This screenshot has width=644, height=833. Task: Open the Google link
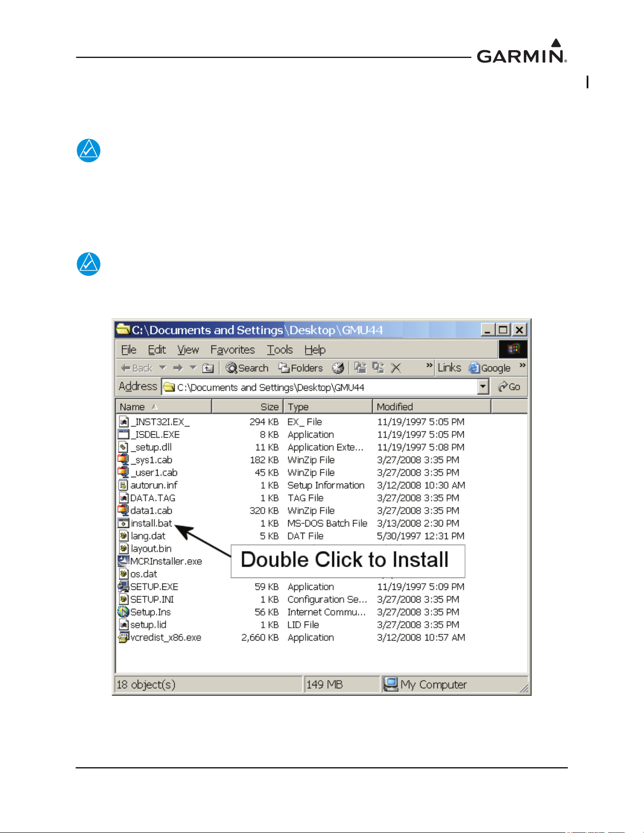click(x=490, y=368)
